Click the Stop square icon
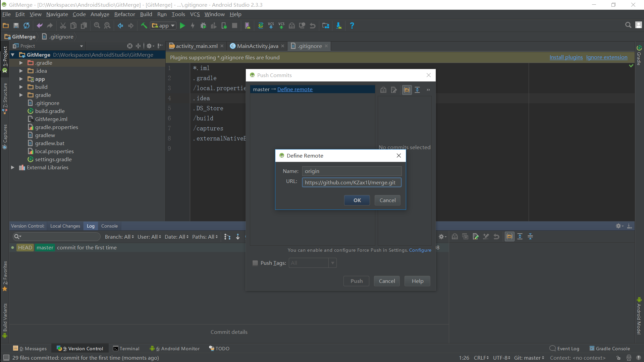 [x=234, y=25]
